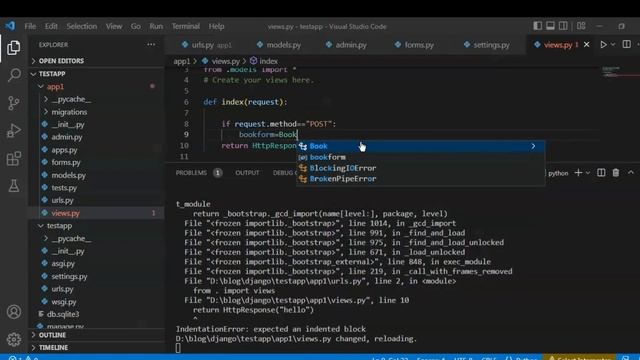Open forms.py in app1 folder
Image resolution: width=640 pixels, height=360 pixels.
[x=66, y=162]
